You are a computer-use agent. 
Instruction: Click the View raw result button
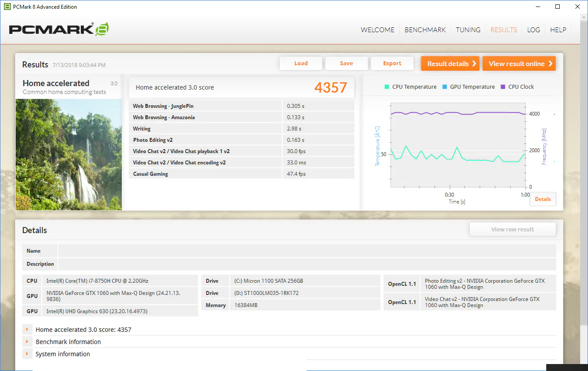513,230
